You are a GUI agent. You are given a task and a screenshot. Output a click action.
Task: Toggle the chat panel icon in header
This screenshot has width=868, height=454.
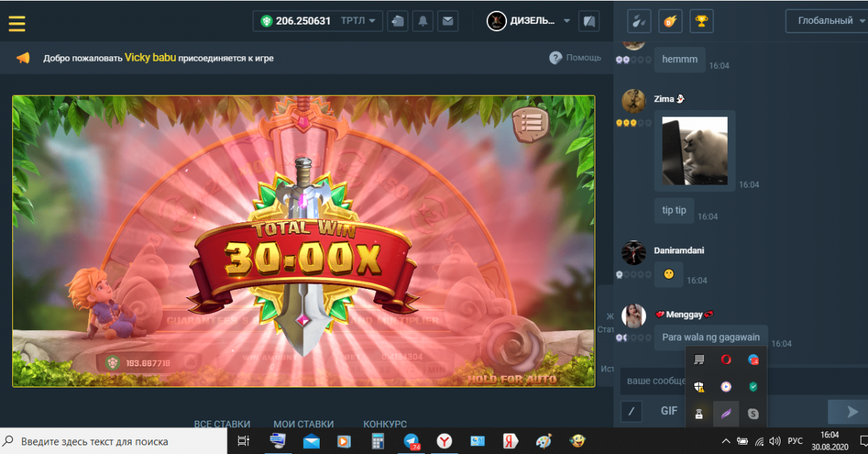coord(590,21)
